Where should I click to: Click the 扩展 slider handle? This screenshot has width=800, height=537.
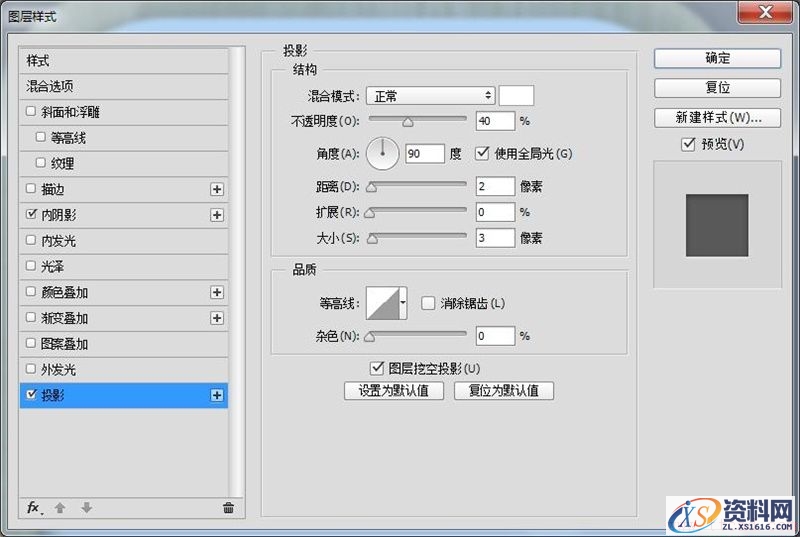(370, 214)
